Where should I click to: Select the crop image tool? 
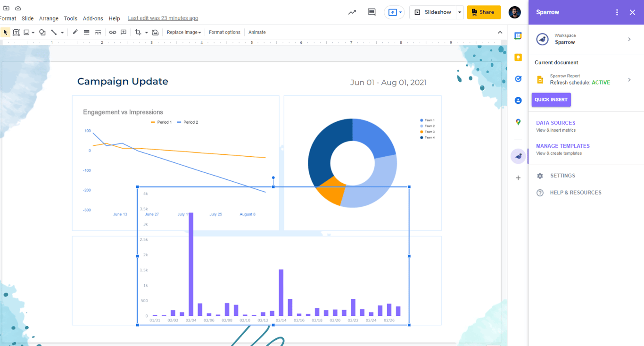(138, 32)
